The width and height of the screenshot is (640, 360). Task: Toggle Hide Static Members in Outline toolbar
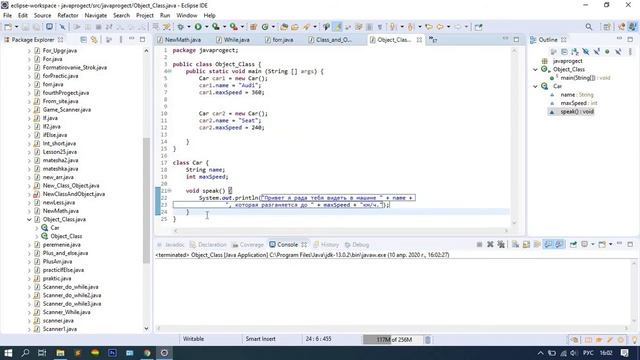(x=597, y=52)
